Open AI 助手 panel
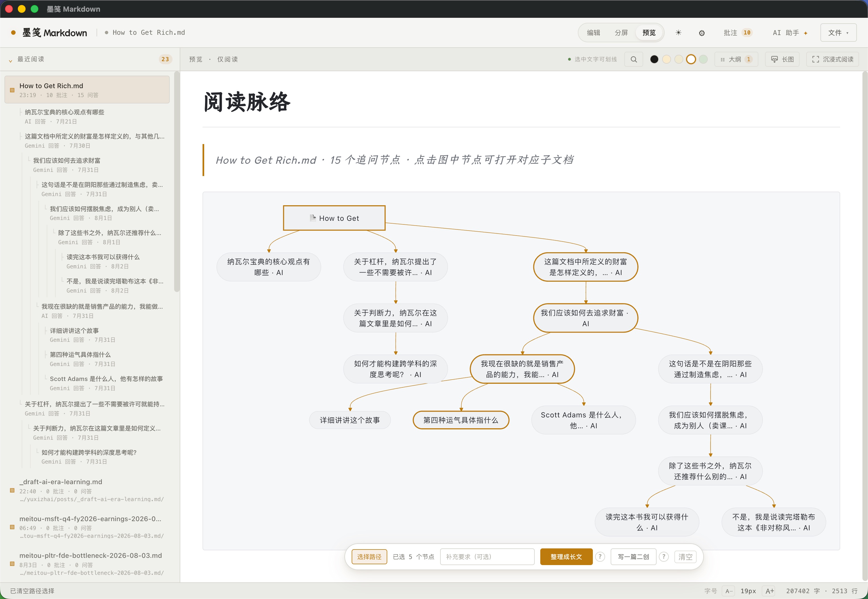This screenshot has height=599, width=868. (x=790, y=33)
